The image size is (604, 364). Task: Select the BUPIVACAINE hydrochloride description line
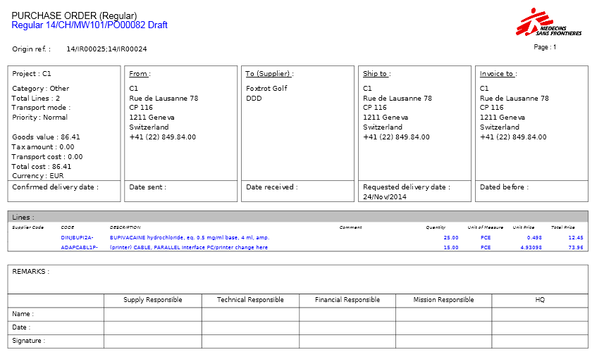189,238
